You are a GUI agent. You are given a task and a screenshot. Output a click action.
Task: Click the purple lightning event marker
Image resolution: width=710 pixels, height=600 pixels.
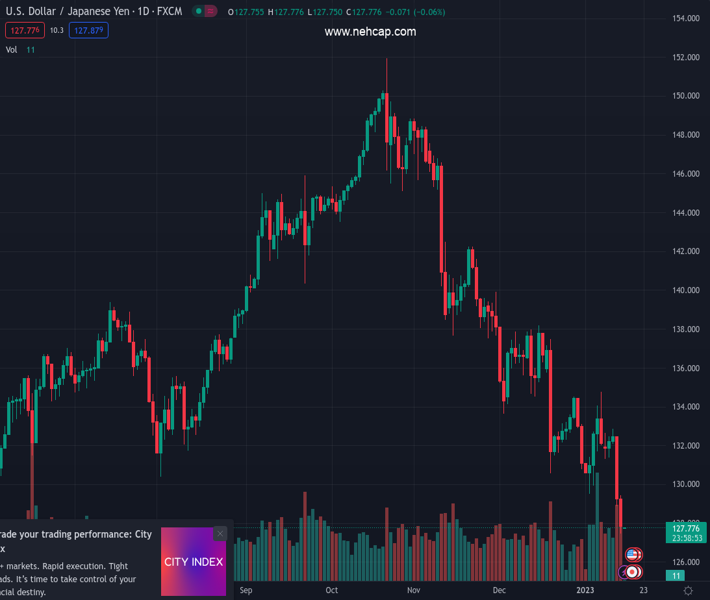coord(624,572)
